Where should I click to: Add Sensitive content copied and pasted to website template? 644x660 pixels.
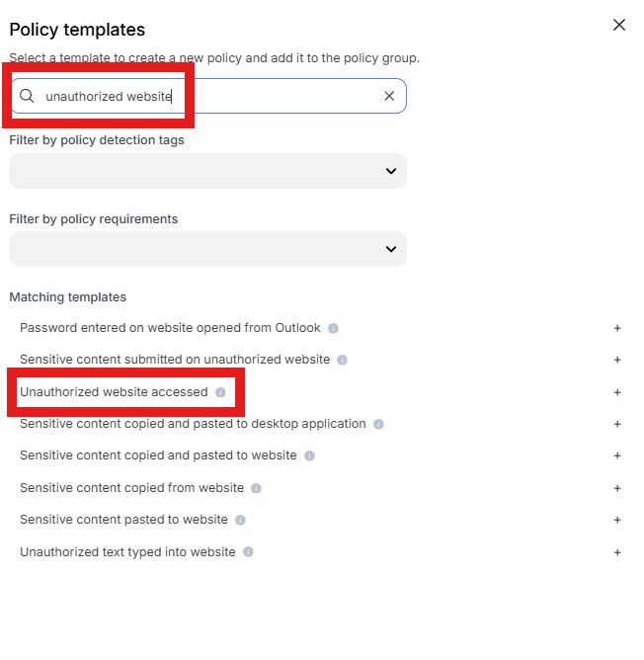point(617,455)
